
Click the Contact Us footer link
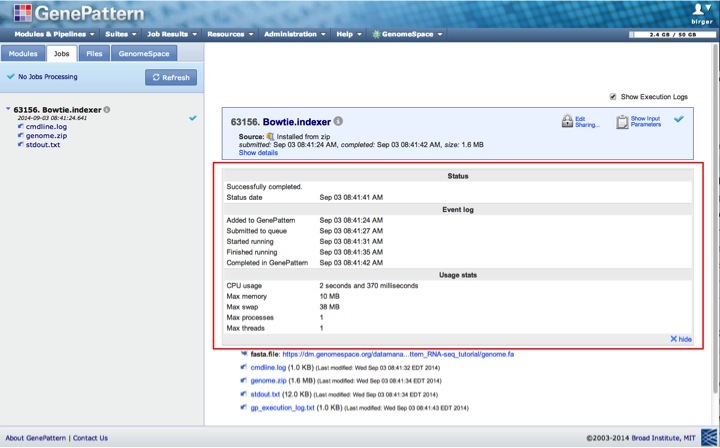(90, 438)
